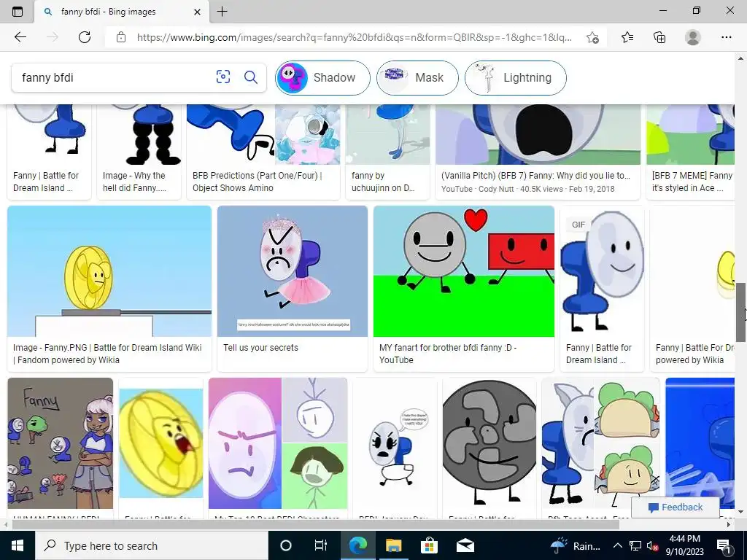Click the browser Back arrow
The image size is (747, 560).
click(20, 37)
